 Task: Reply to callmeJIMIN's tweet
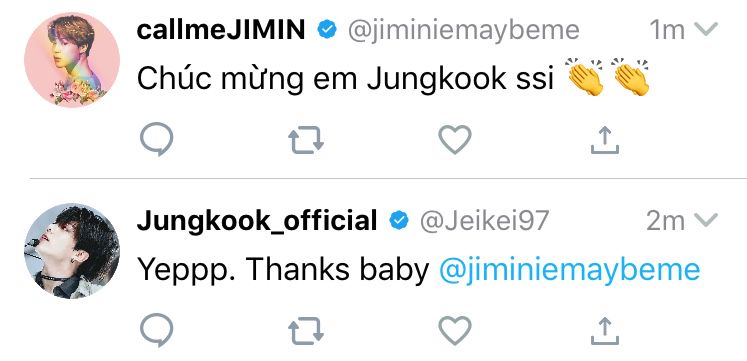[x=157, y=139]
